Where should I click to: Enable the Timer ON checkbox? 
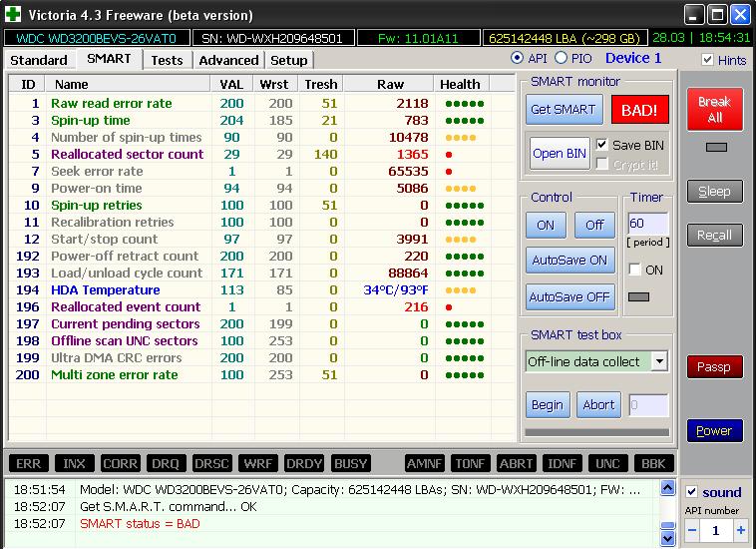click(x=635, y=270)
